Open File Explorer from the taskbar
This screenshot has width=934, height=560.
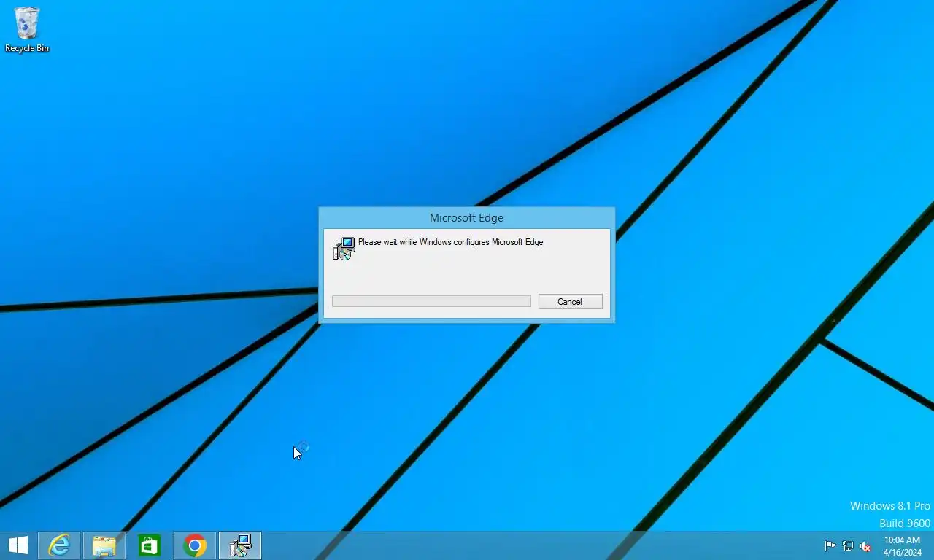104,545
